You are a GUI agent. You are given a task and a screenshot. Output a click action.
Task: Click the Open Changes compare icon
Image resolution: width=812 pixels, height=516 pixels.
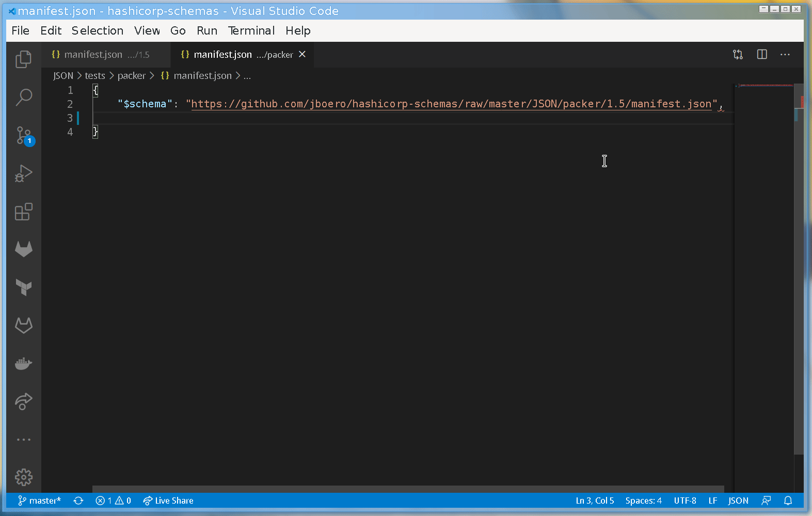click(x=738, y=55)
